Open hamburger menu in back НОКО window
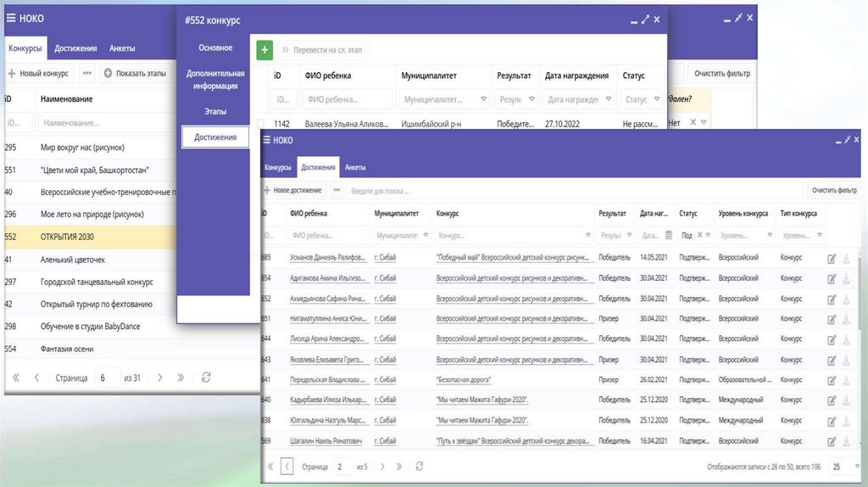Image resolution: width=868 pixels, height=487 pixels. (x=11, y=19)
